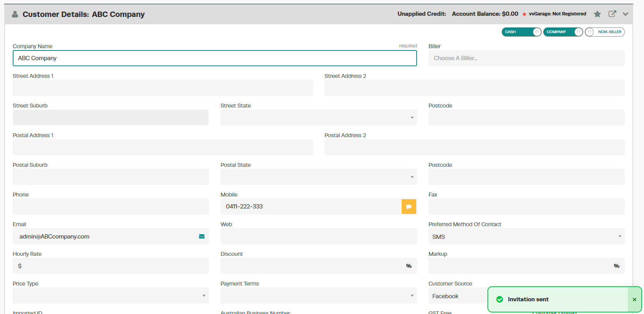Viewport: 644px width, 314px height.
Task: Toggle the NON-BILLER switch
Action: [604, 32]
